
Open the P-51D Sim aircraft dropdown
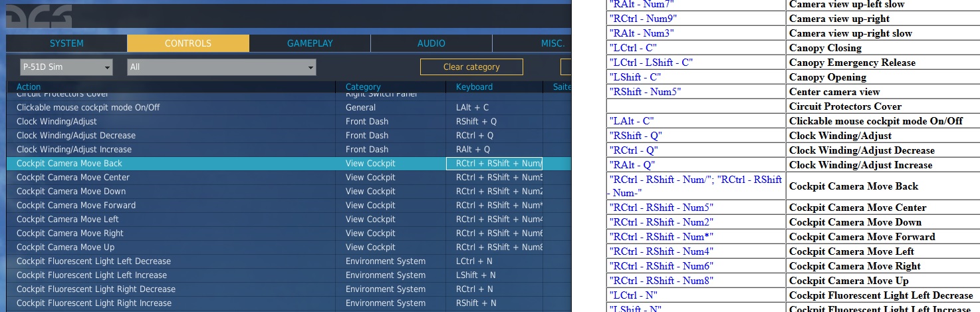point(66,67)
